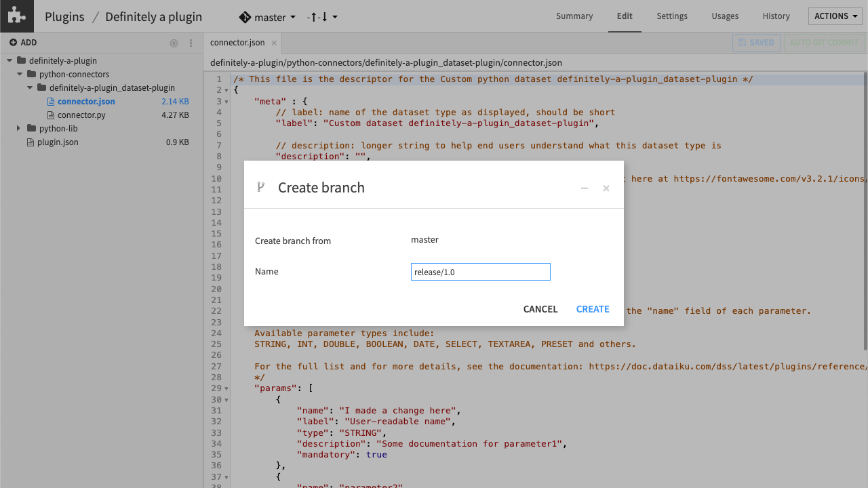Screen dimensions: 868x488
Task: Click the ADD button in file panel
Action: click(x=23, y=43)
